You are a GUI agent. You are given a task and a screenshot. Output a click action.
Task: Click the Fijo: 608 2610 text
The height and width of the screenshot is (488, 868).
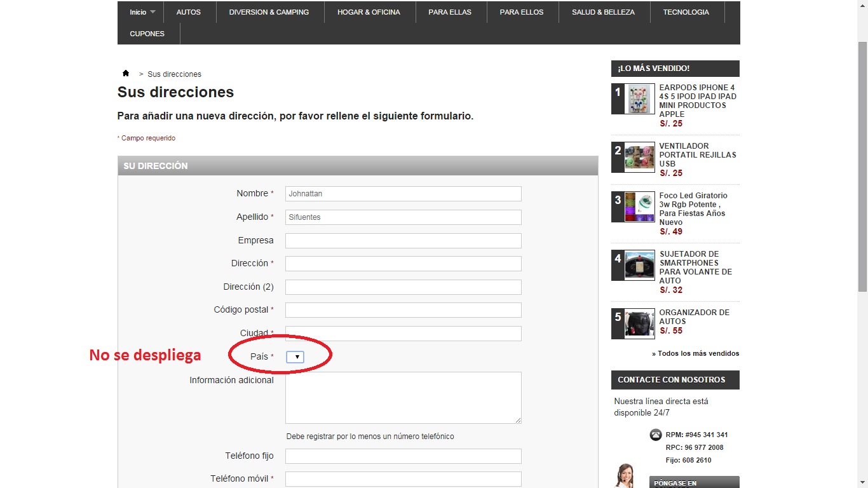689,460
